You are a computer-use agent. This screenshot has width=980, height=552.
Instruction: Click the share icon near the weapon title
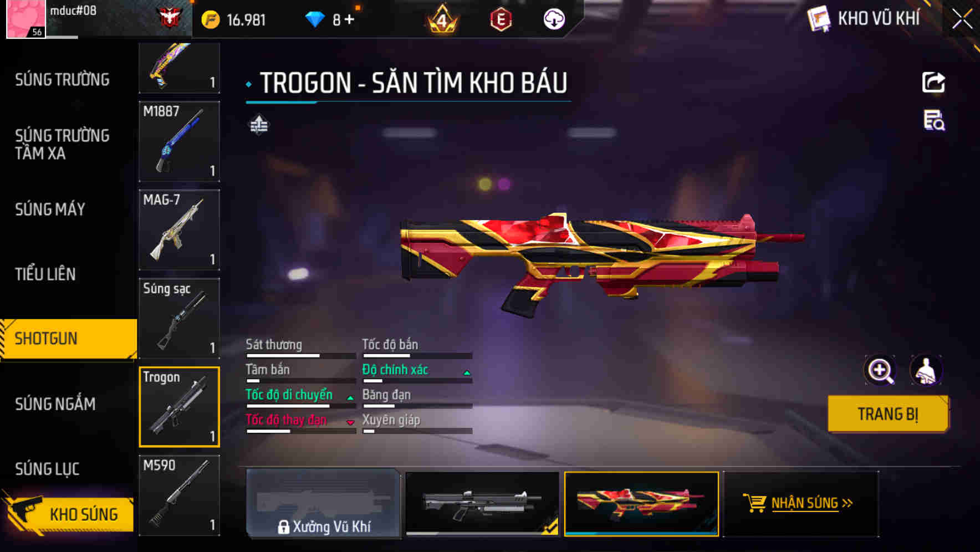pos(933,83)
